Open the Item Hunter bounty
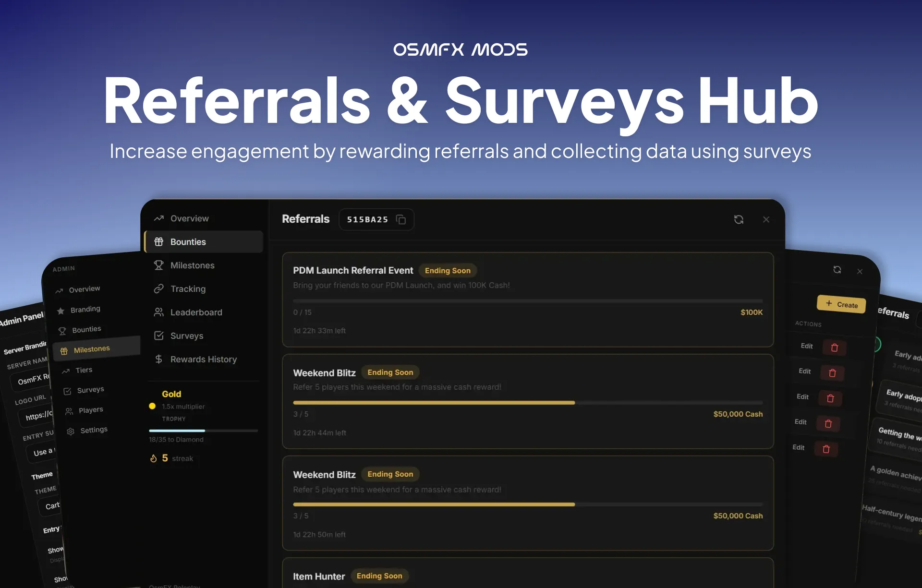 point(528,573)
